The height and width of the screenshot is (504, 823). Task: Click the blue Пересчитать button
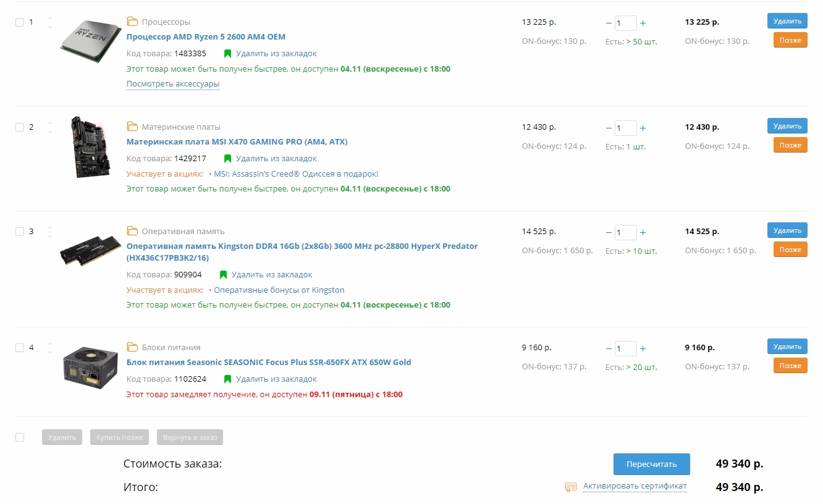tap(652, 464)
